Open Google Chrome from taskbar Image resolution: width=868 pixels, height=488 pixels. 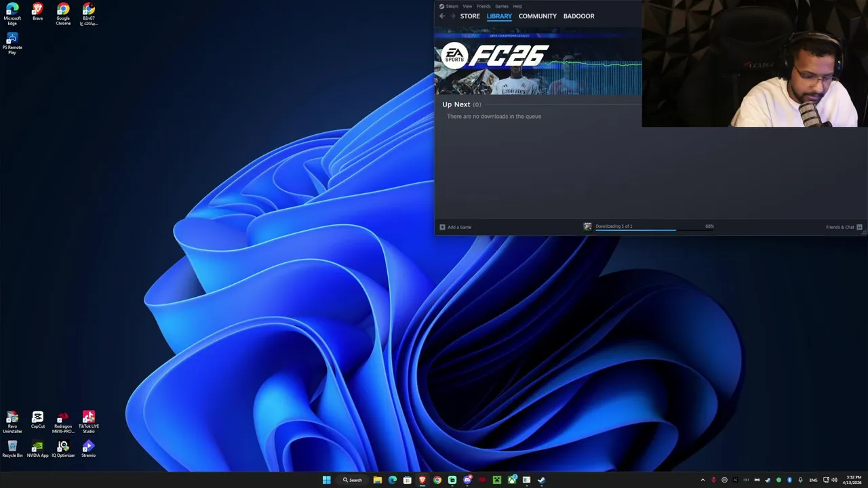click(x=437, y=480)
